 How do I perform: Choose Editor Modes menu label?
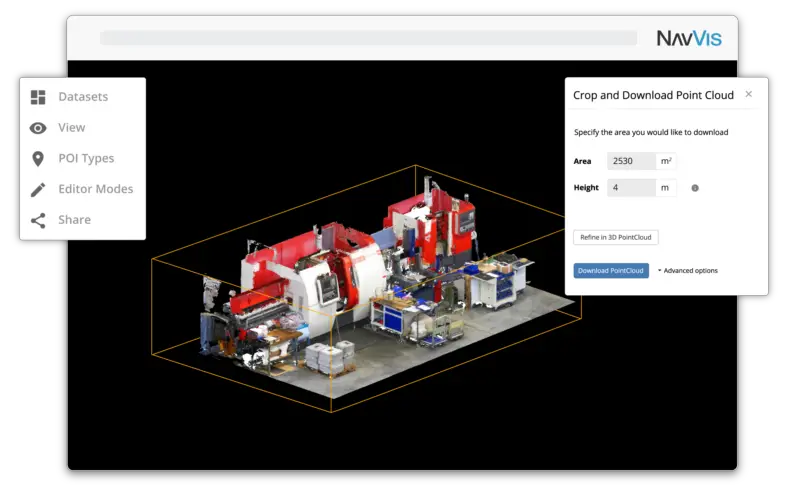96,189
